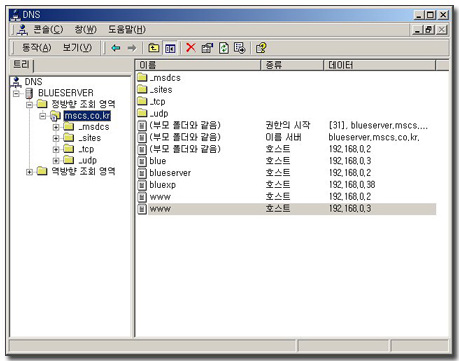Expand the _sites tree node
Screen dimensions: 459x361
56,138
